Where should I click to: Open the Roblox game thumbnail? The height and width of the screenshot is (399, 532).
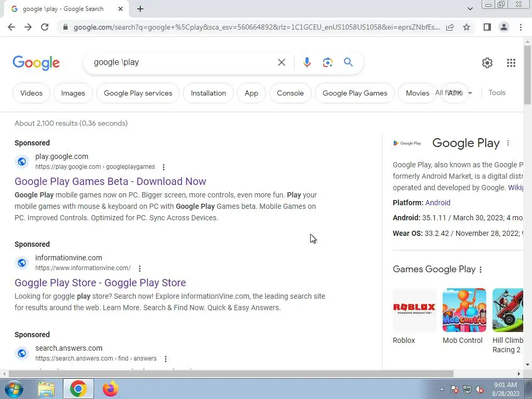tap(414, 310)
